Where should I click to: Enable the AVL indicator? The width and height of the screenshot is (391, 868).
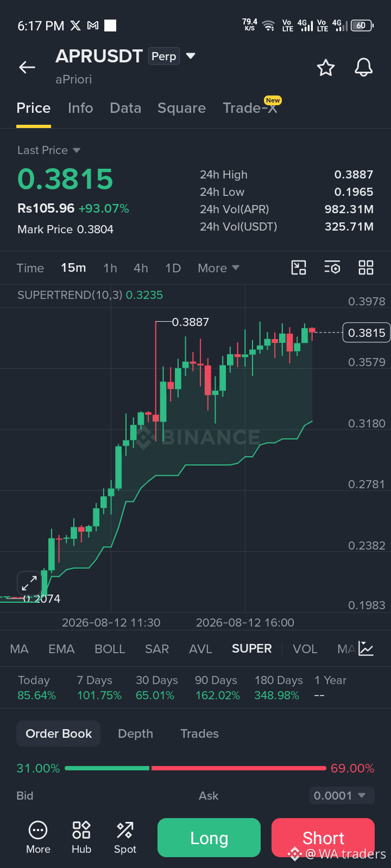[200, 649]
